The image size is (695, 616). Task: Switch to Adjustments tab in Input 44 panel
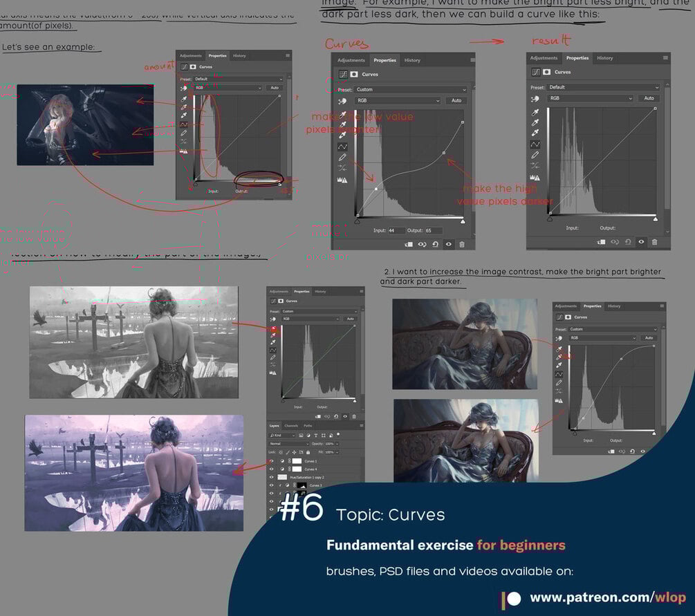coord(351,60)
